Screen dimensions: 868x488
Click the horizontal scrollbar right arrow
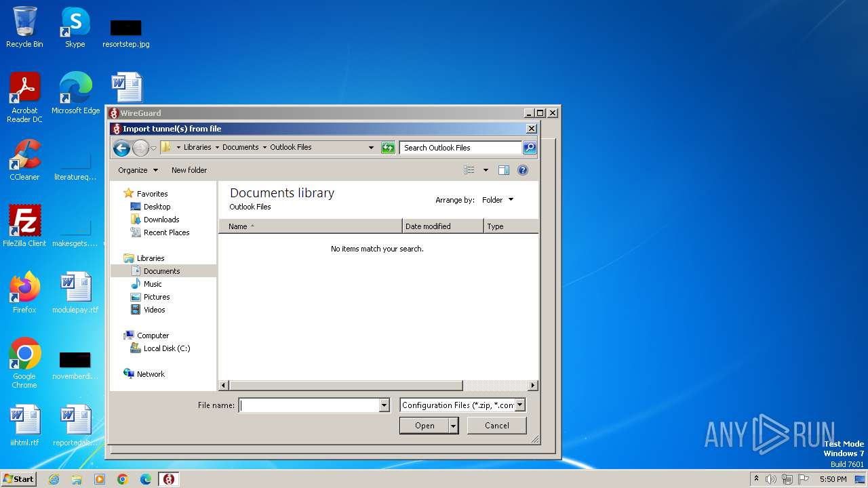pyautogui.click(x=532, y=386)
